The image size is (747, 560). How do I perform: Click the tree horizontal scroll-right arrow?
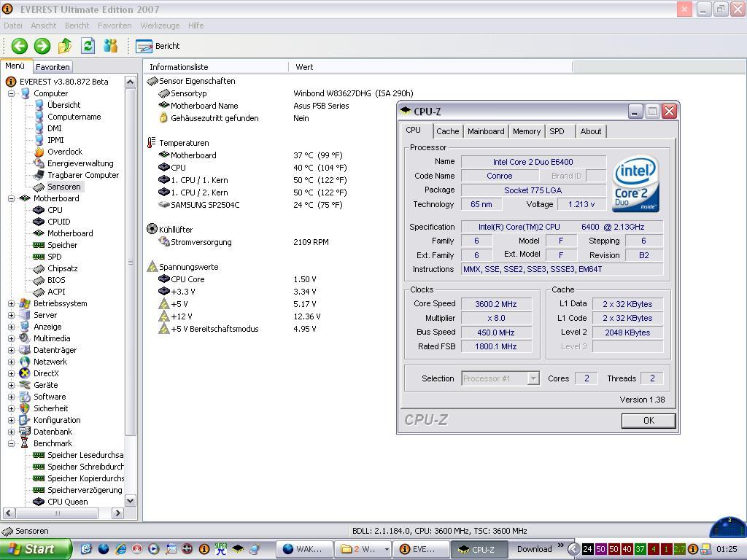[x=117, y=513]
